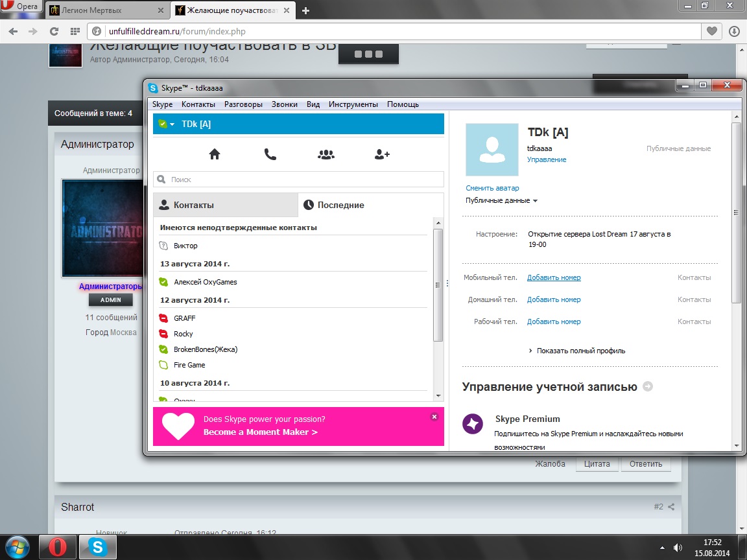Close the Легион Мертвых tab

(161, 10)
